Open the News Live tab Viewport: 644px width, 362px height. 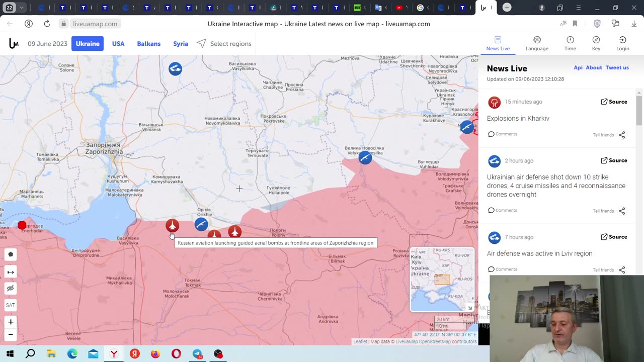click(498, 44)
